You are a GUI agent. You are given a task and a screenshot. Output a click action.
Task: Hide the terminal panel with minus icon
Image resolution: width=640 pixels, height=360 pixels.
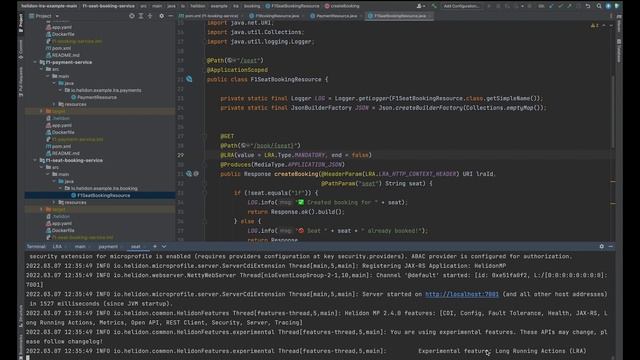point(611,247)
